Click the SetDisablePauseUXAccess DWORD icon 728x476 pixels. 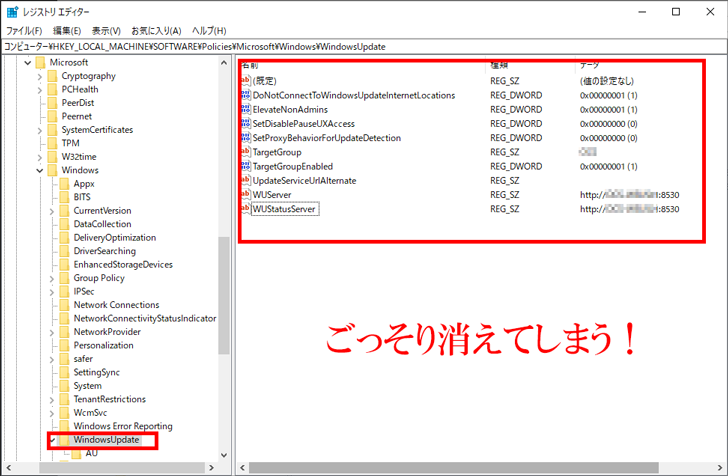pyautogui.click(x=246, y=124)
